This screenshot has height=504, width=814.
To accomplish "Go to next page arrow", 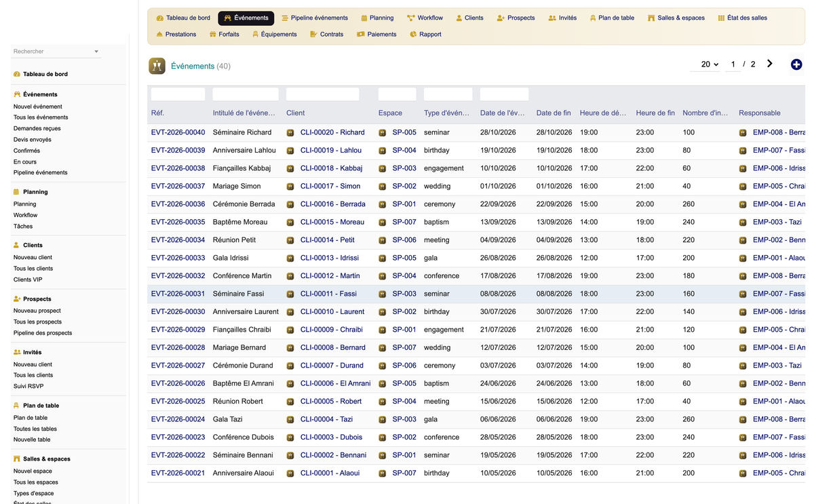I will coord(770,64).
